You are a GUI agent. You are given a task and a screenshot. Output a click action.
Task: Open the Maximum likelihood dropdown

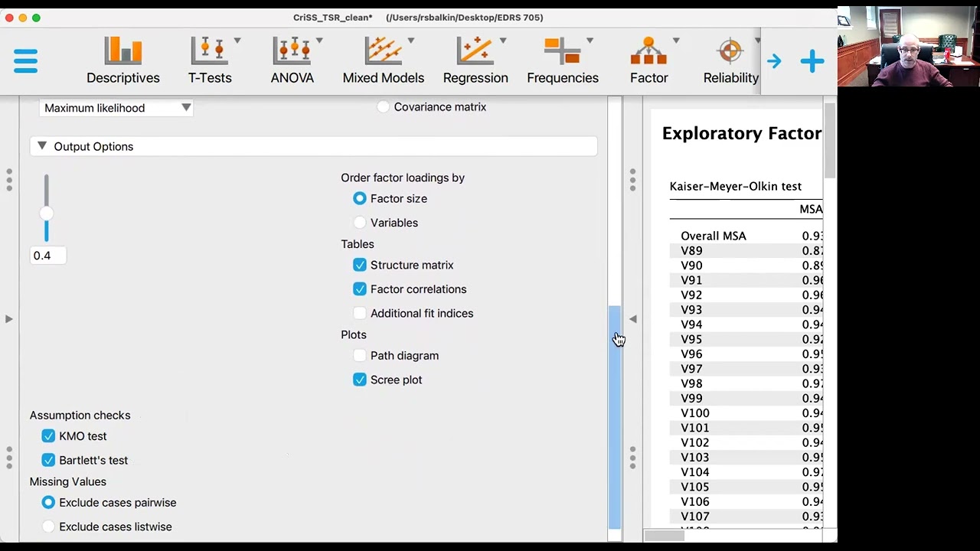pos(116,108)
